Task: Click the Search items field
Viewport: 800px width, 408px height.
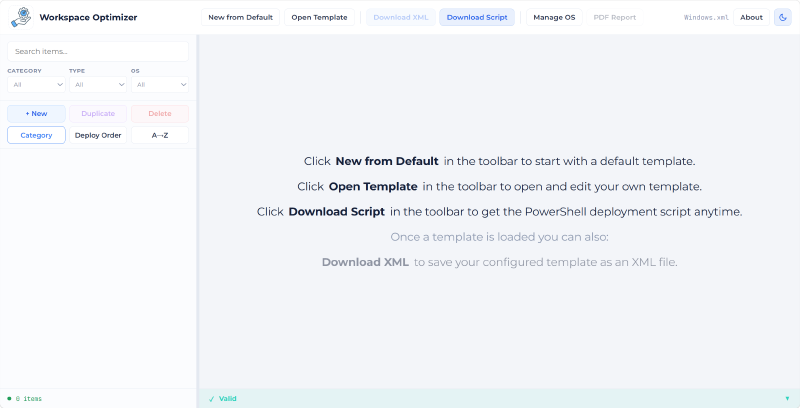Action: click(x=98, y=52)
